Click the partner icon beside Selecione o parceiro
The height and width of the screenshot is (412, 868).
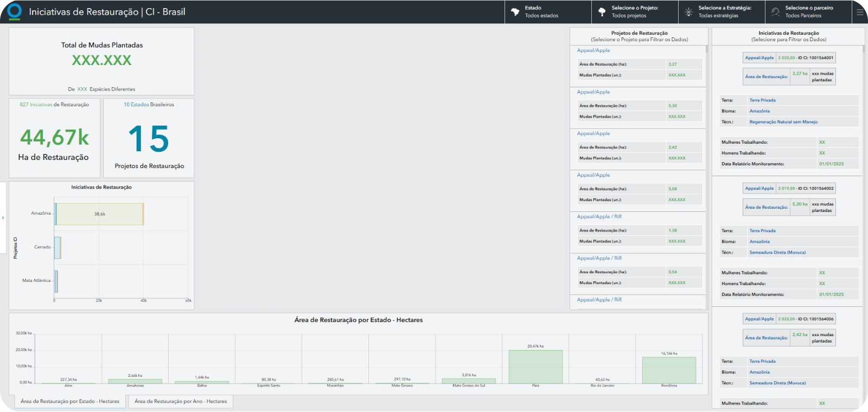click(x=775, y=12)
